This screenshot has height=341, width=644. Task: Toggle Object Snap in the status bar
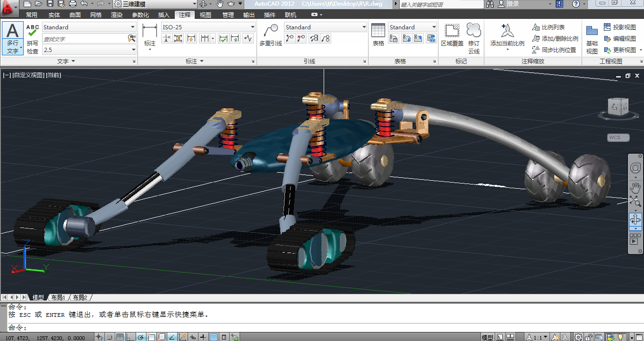151,337
